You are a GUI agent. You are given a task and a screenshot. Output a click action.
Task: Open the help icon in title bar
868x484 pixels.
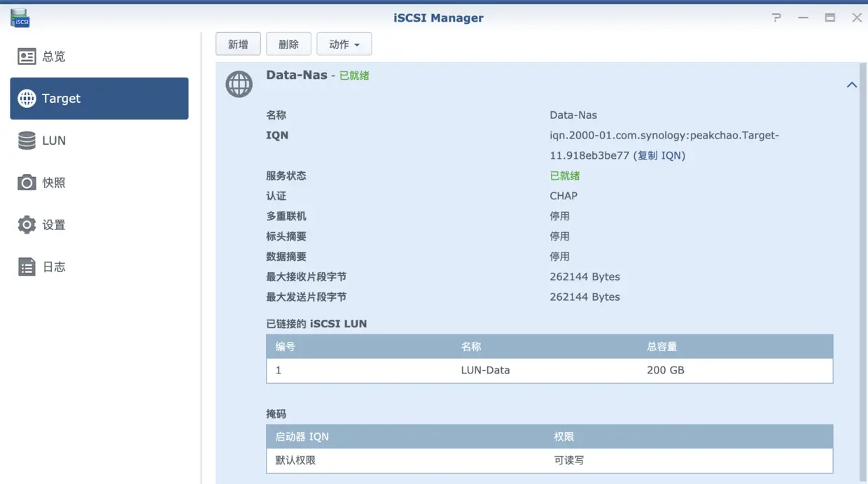coord(776,17)
